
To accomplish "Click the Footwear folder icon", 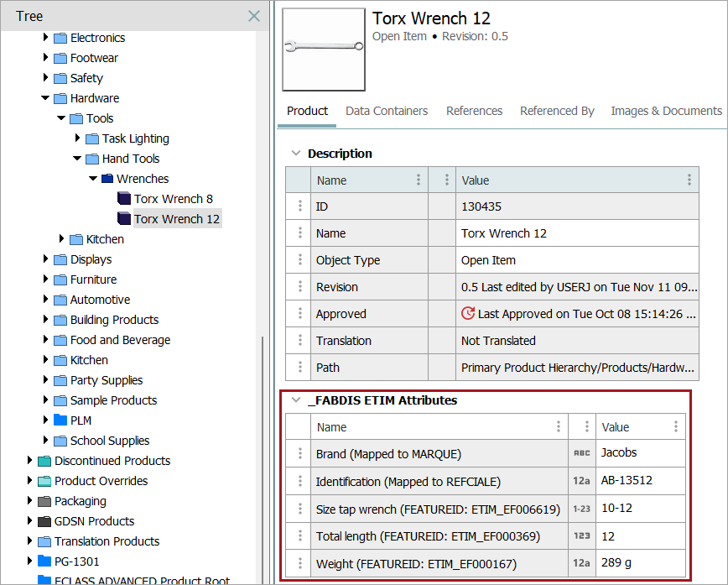I will [x=60, y=58].
